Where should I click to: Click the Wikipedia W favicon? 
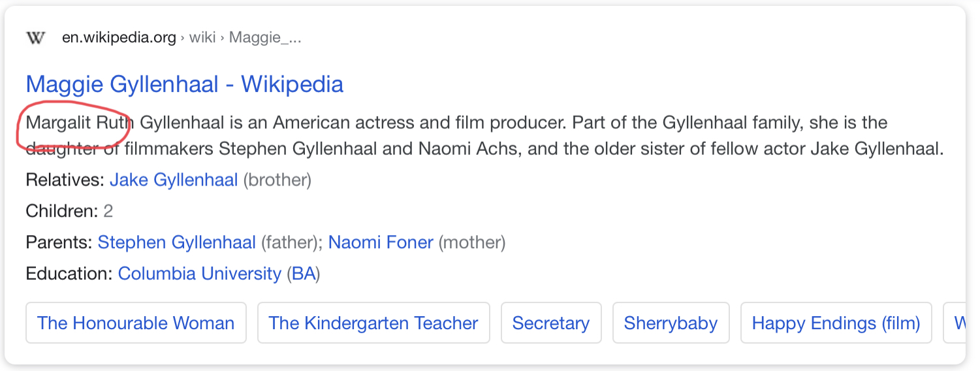click(x=35, y=38)
